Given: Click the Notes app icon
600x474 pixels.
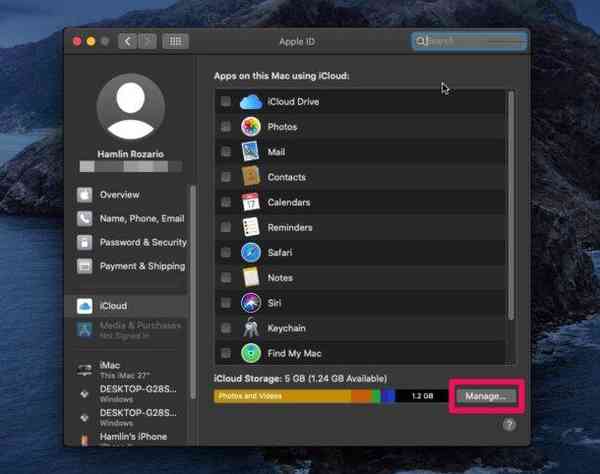Looking at the screenshot, I should (x=251, y=277).
